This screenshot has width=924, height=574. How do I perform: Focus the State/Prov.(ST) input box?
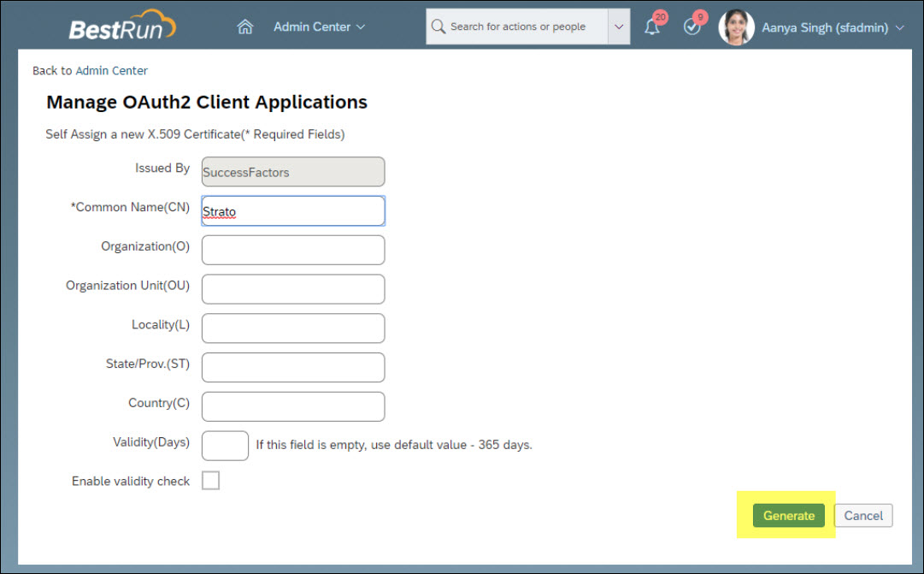point(293,367)
